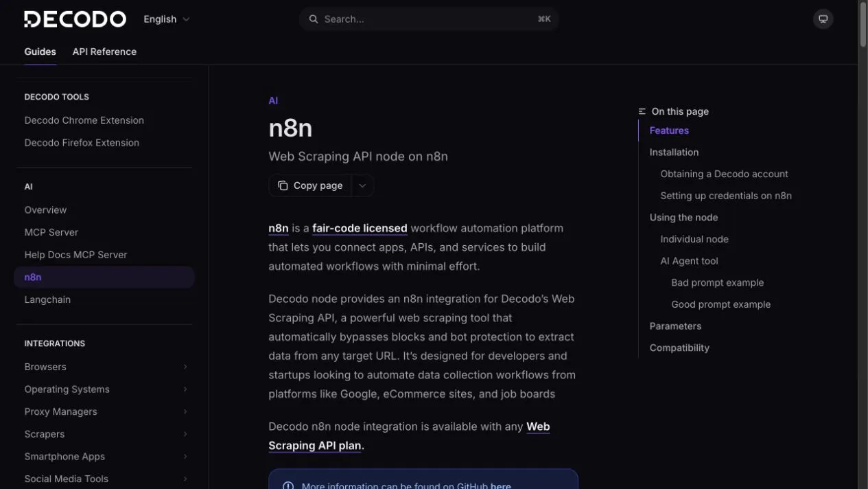The width and height of the screenshot is (868, 489).
Task: Click the copy page icon
Action: 283,185
